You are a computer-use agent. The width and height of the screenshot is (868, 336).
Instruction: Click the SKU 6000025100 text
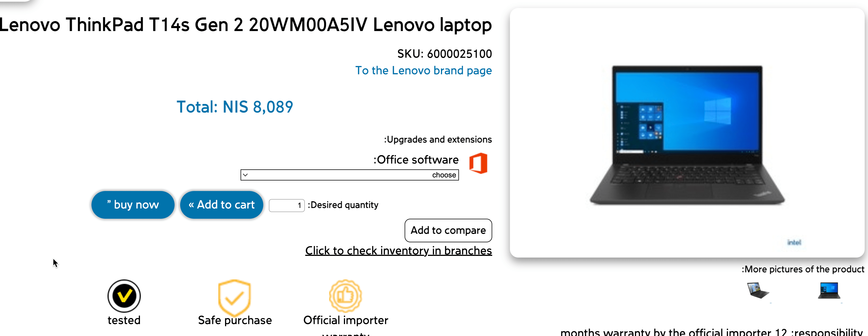445,54
